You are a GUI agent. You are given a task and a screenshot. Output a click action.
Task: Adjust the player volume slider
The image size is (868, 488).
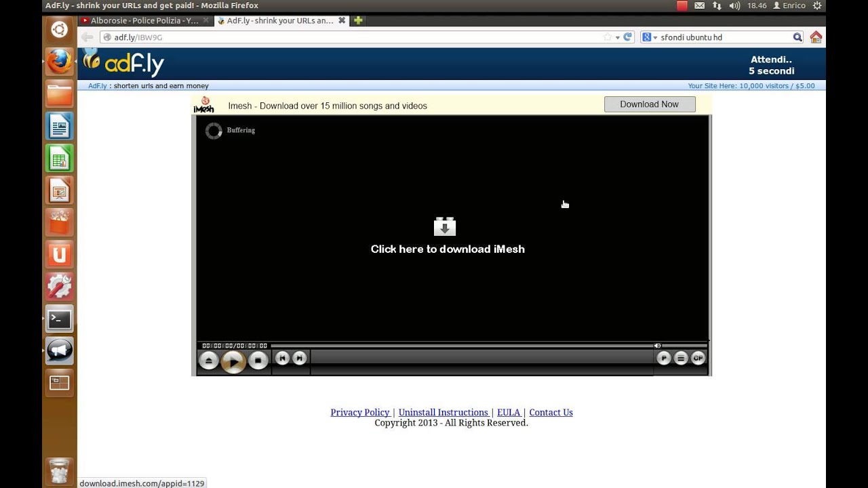pyautogui.click(x=684, y=346)
